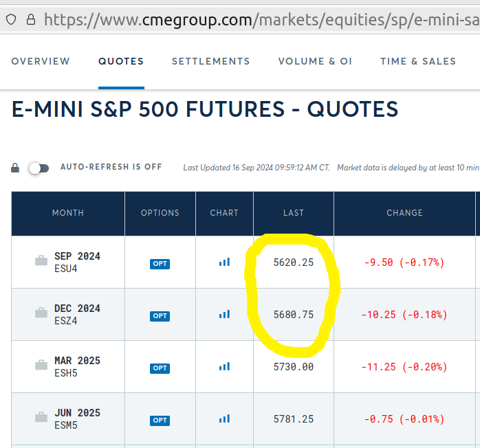This screenshot has width=480, height=448.
Task: Switch to the Overview tab
Action: (41, 61)
